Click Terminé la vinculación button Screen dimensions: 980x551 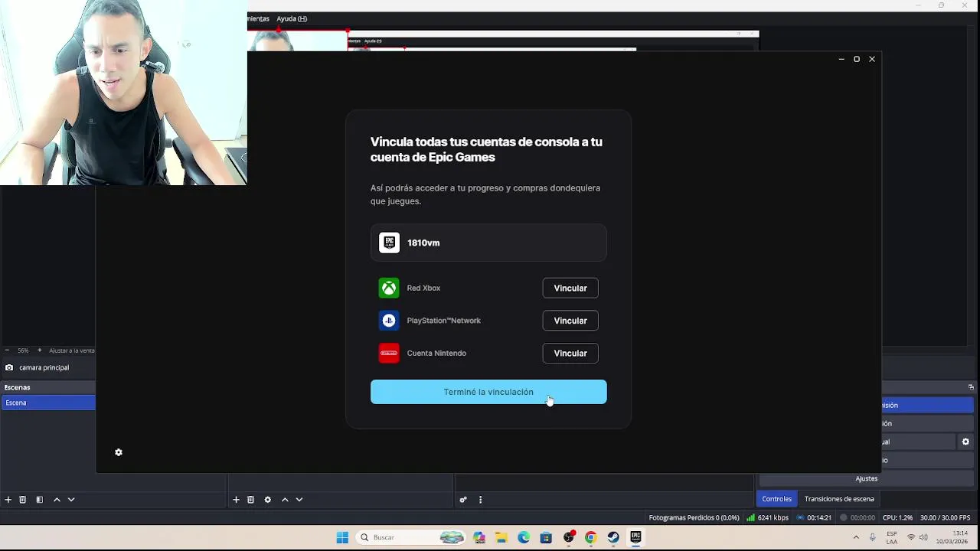pyautogui.click(x=488, y=392)
